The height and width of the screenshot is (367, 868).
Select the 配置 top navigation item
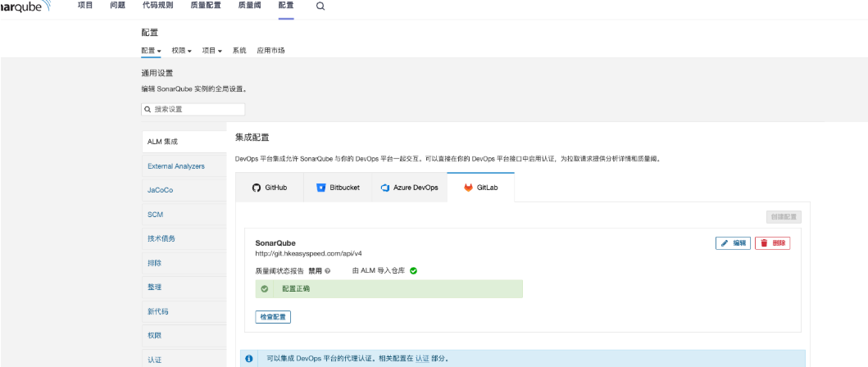point(286,6)
